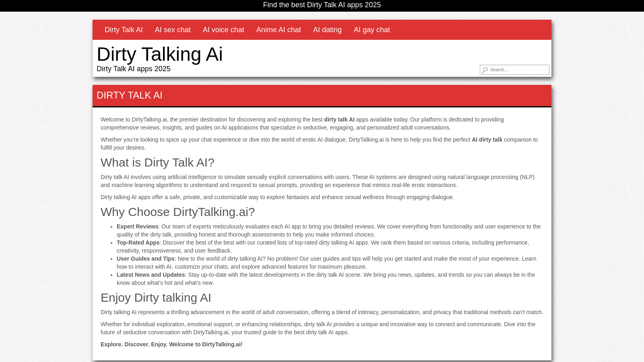Click the bold 'Expert Reviews' bullet label
Image resolution: width=644 pixels, height=362 pixels.
[x=138, y=226]
